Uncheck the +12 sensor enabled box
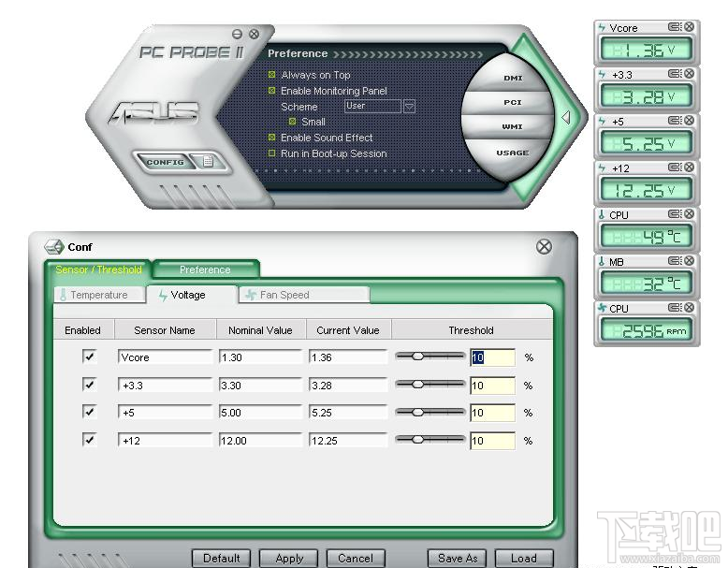 [89, 440]
